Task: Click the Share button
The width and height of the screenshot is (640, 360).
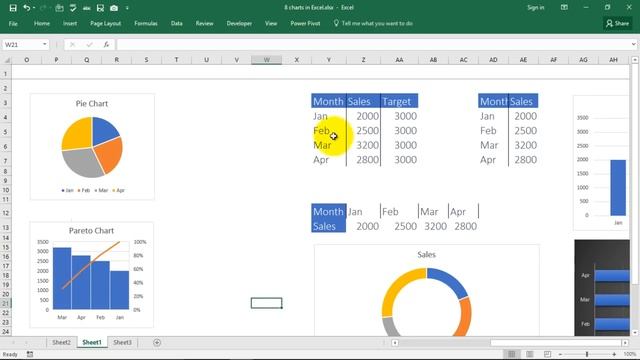Action: pos(617,24)
